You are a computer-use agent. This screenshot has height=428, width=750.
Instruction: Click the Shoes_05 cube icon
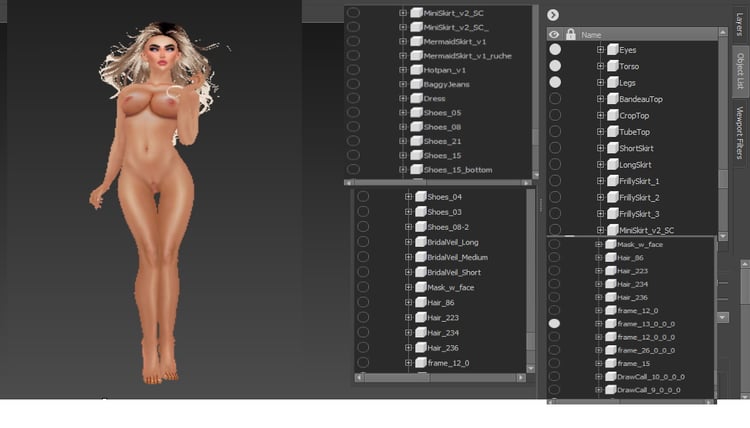tap(416, 112)
